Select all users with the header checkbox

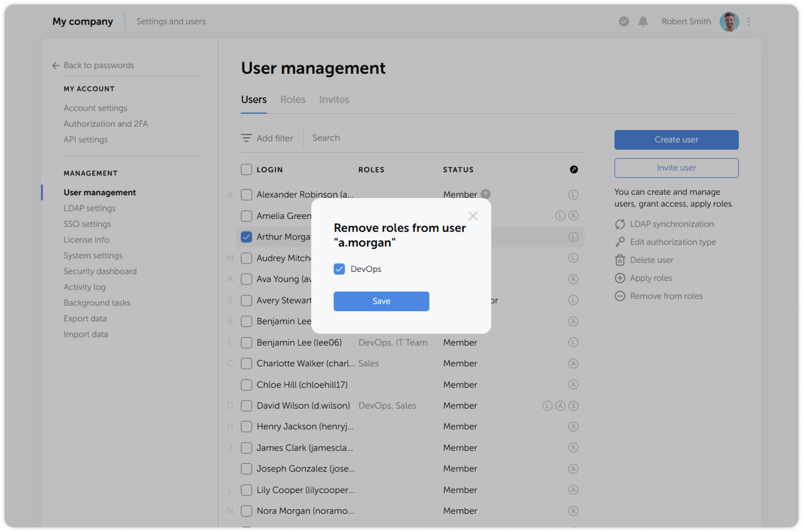coord(246,169)
